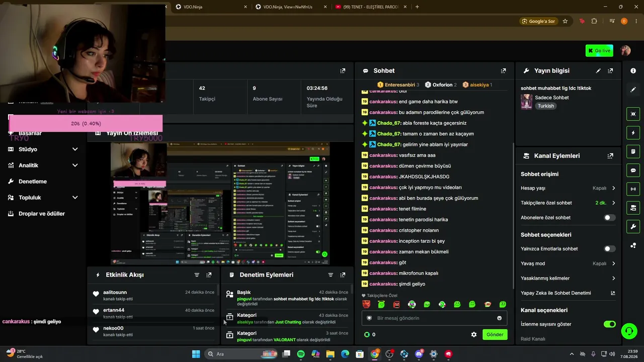Open the info icon in right sidebar
Image resolution: width=644 pixels, height=362 pixels.
633,71
